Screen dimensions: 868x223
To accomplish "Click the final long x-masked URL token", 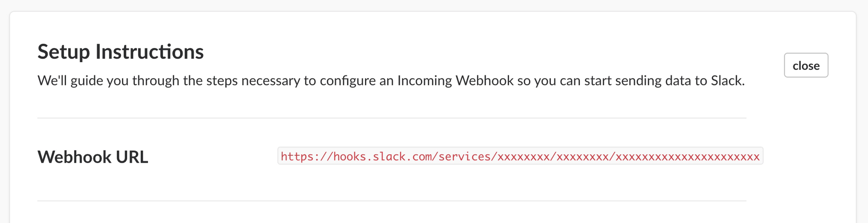I will click(687, 157).
